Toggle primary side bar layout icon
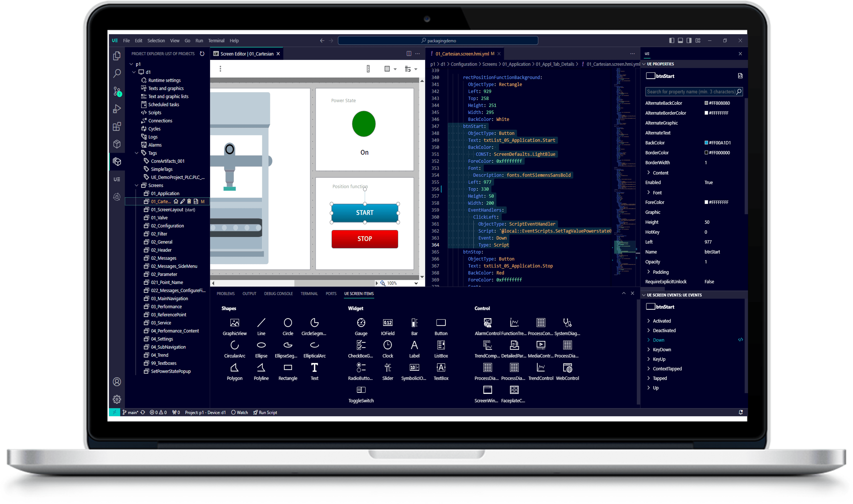The image size is (853, 504). (672, 40)
